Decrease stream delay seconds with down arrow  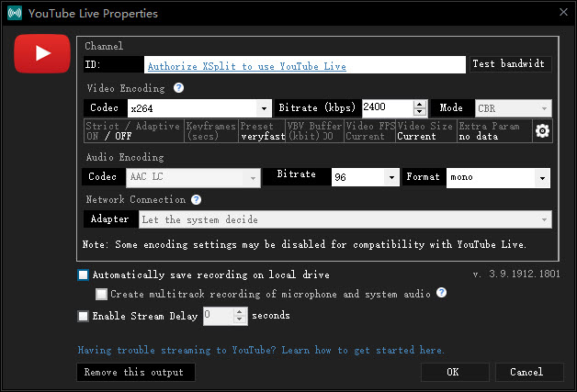coord(240,319)
